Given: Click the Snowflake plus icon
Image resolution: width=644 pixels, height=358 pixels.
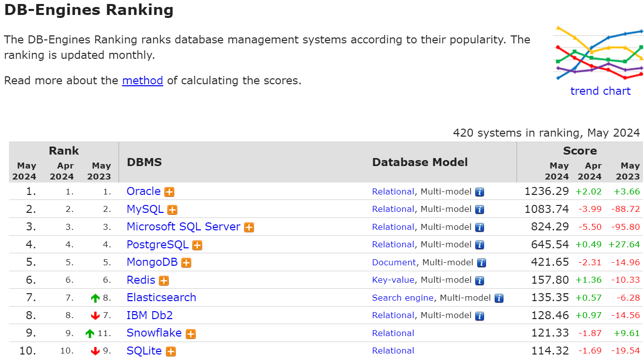Looking at the screenshot, I should (191, 334).
